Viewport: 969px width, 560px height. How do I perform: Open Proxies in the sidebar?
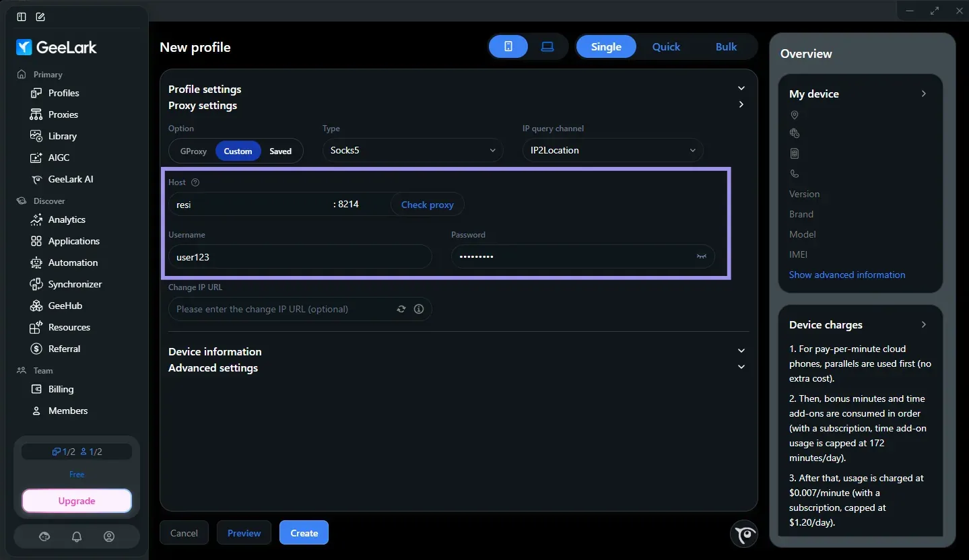tap(63, 114)
